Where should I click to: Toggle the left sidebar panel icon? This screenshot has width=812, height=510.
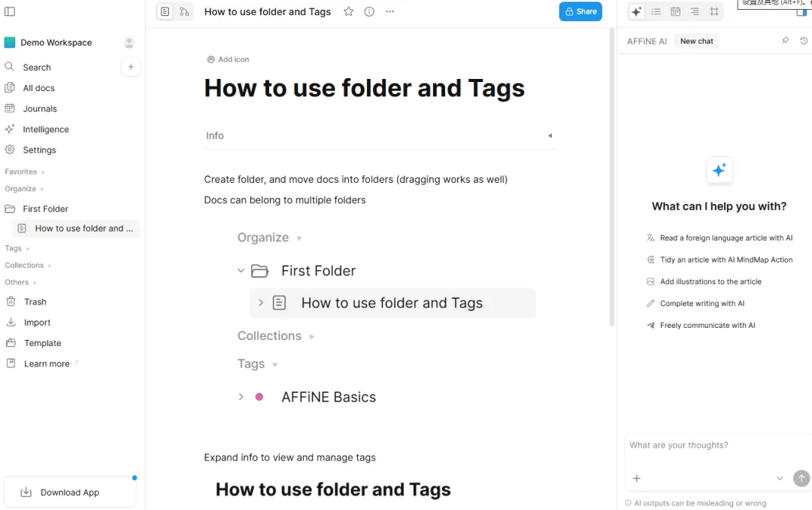[x=10, y=11]
